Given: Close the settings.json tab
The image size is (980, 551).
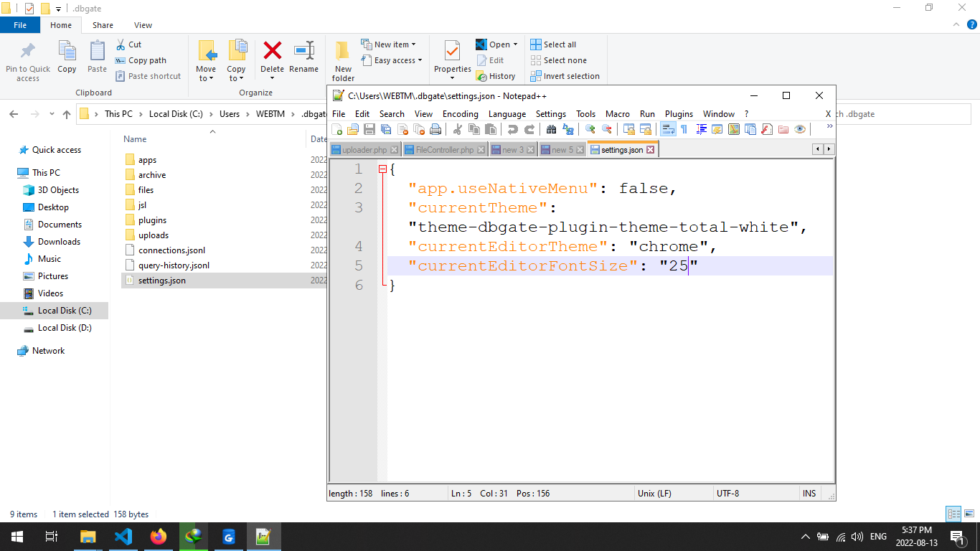Looking at the screenshot, I should click(x=650, y=150).
